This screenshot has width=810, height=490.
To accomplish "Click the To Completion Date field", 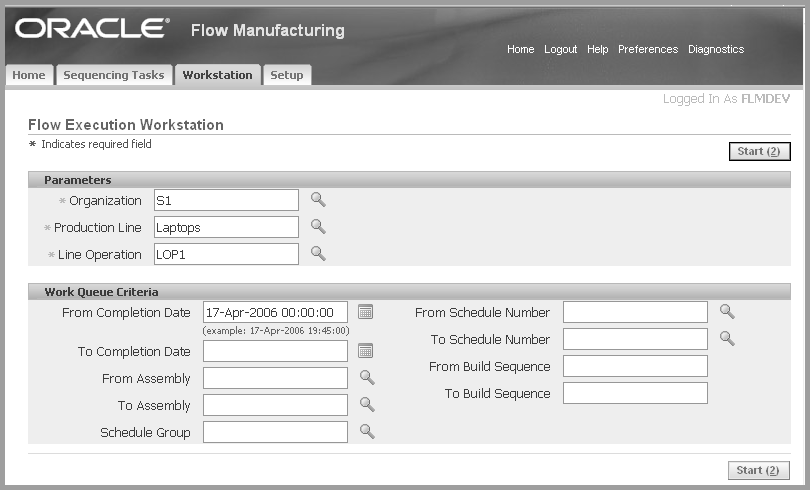I will point(275,351).
